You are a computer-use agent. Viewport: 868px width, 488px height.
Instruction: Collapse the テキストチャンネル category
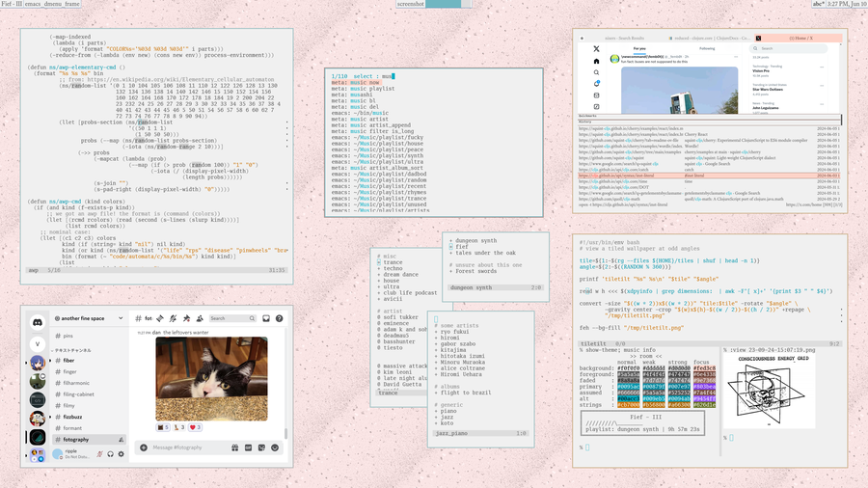[72, 350]
